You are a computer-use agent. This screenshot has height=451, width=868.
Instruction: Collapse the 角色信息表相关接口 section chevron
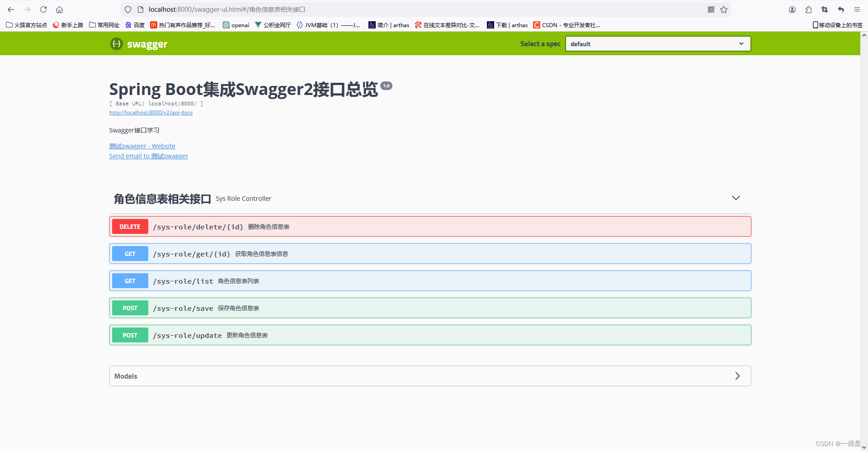[x=736, y=198]
